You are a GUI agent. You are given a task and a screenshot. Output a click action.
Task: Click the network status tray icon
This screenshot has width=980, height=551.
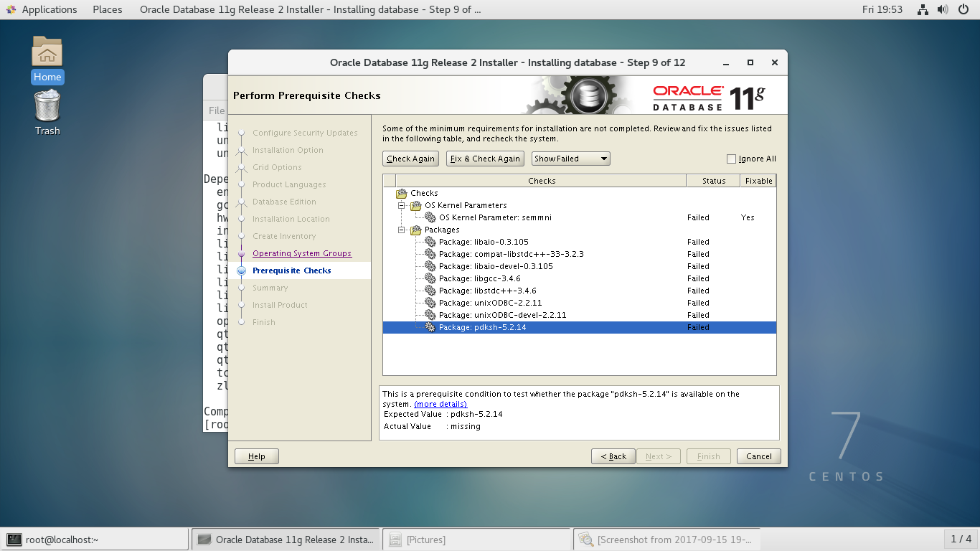[x=923, y=9]
